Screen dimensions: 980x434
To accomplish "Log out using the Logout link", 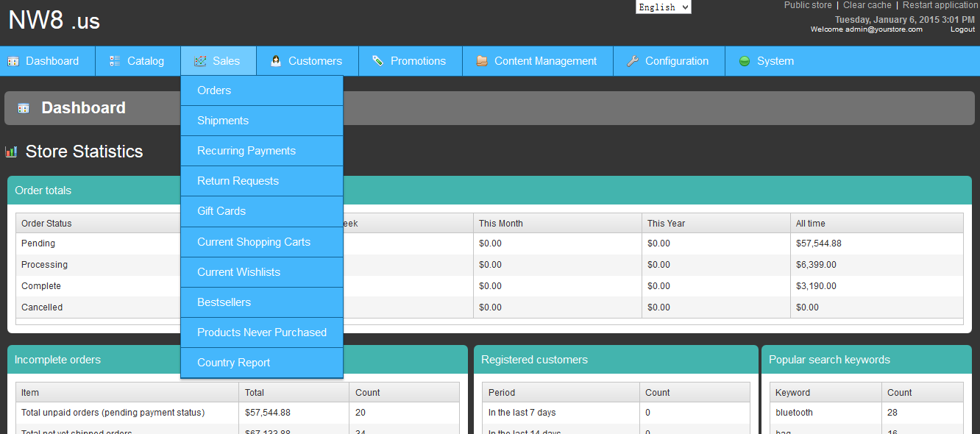I will (x=962, y=29).
